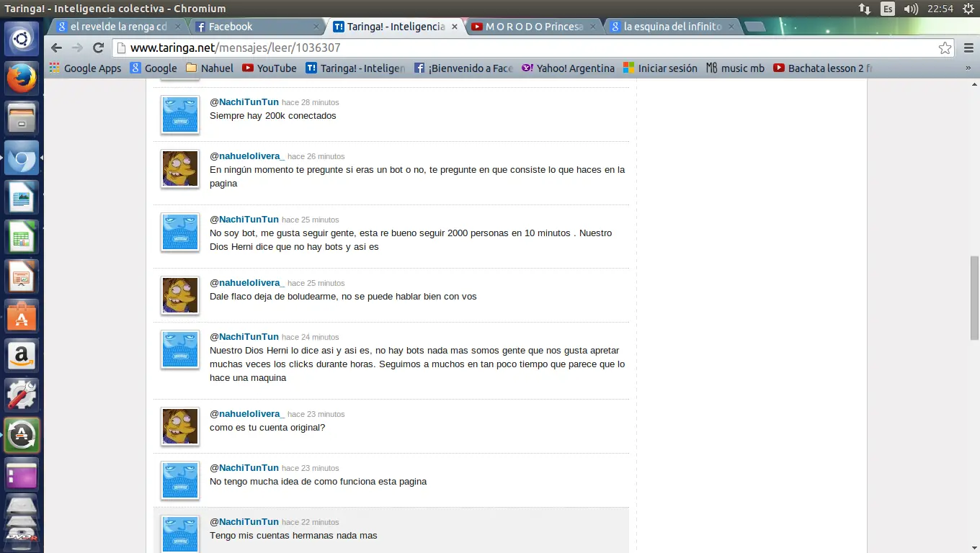Open the YouTube bookmark
This screenshot has width=980, height=553.
point(269,68)
